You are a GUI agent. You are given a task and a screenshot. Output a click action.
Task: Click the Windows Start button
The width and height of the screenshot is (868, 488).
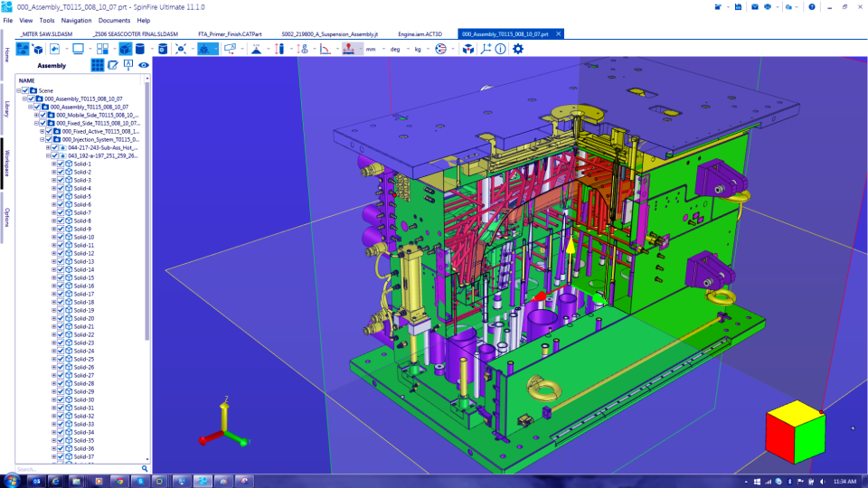pyautogui.click(x=13, y=480)
